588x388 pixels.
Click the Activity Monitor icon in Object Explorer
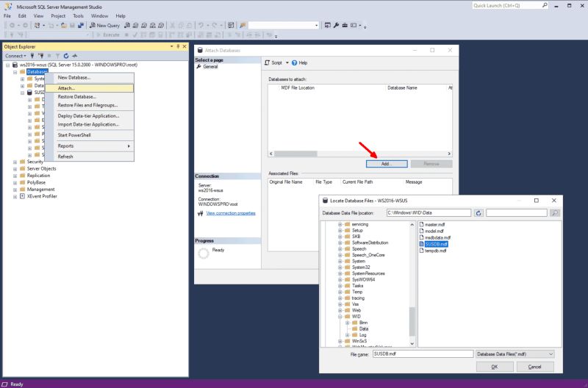75,56
